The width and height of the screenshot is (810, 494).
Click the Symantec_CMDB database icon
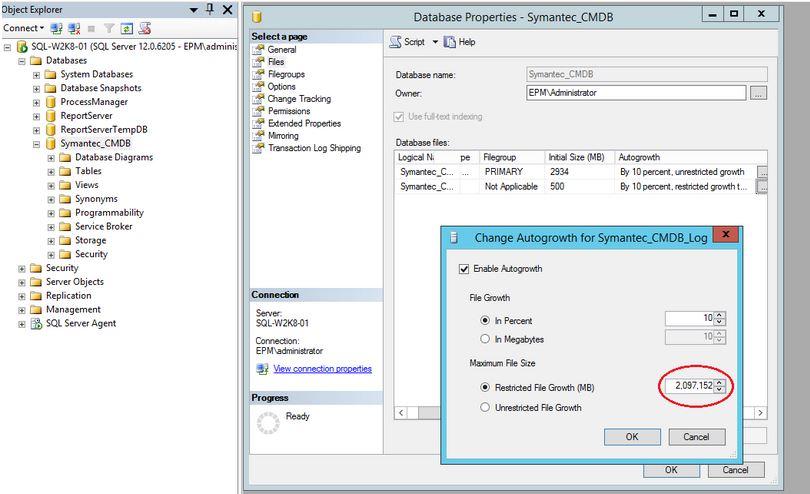pos(50,143)
